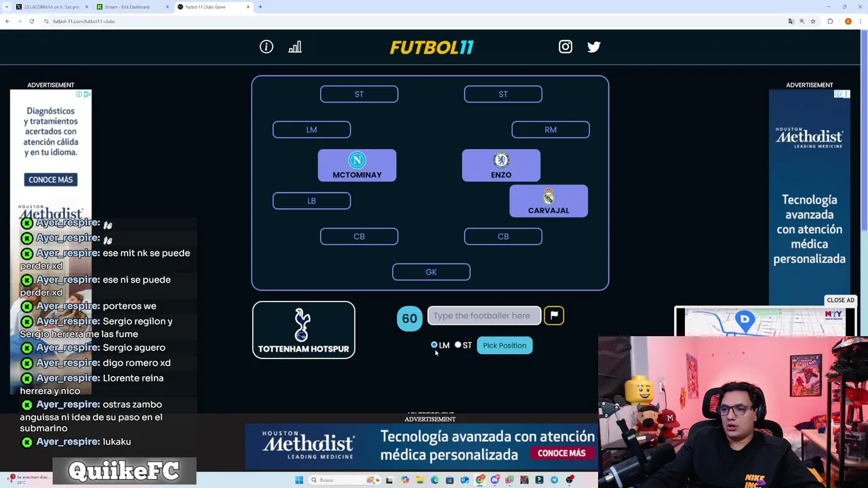Click the right CB position slot
Viewport: 868px width, 488px height.
(503, 237)
